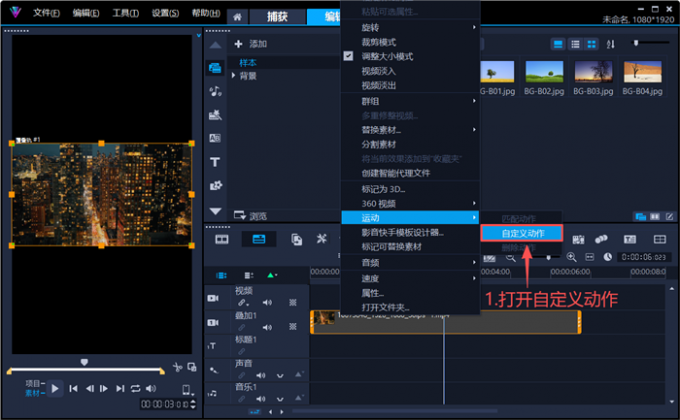Viewport: 680px width, 420px height.
Task: Open the timeline tools wrench icon
Action: point(321,239)
